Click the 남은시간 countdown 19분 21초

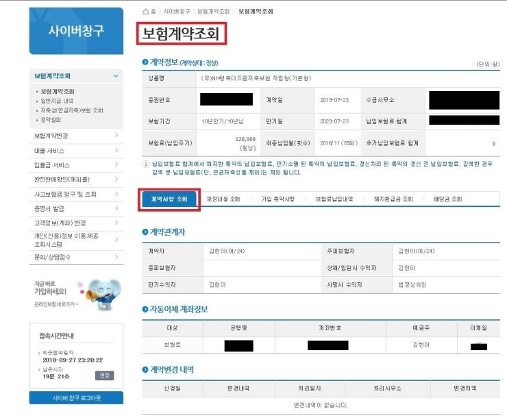pyautogui.click(x=56, y=376)
